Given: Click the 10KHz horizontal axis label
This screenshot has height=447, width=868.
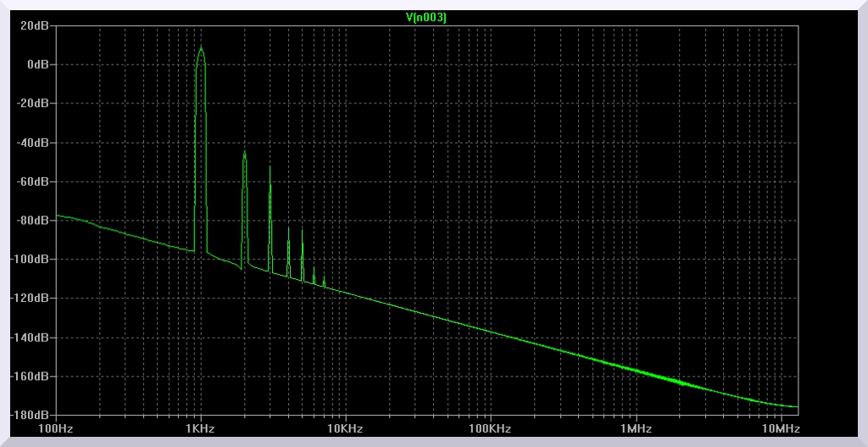Looking at the screenshot, I should (346, 428).
